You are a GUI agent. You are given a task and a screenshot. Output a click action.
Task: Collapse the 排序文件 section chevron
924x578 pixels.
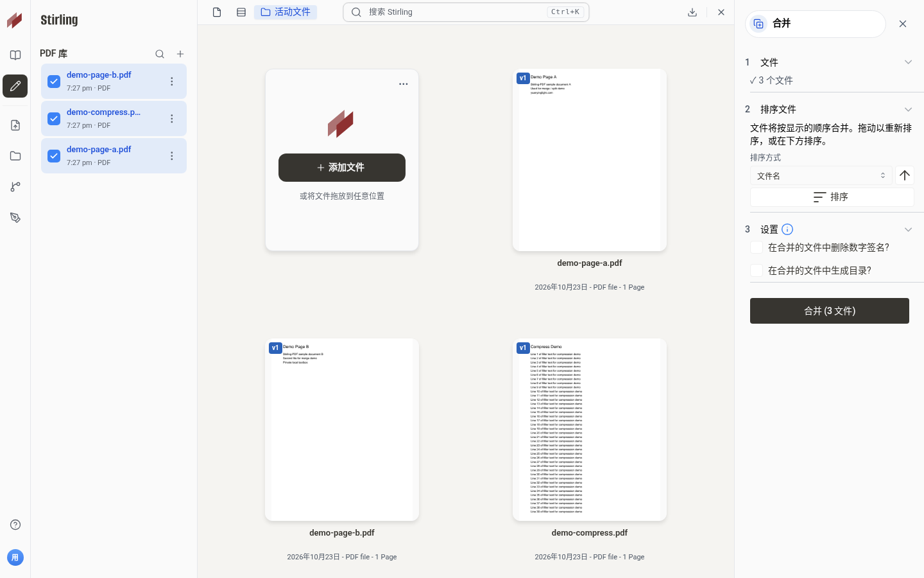click(x=908, y=109)
